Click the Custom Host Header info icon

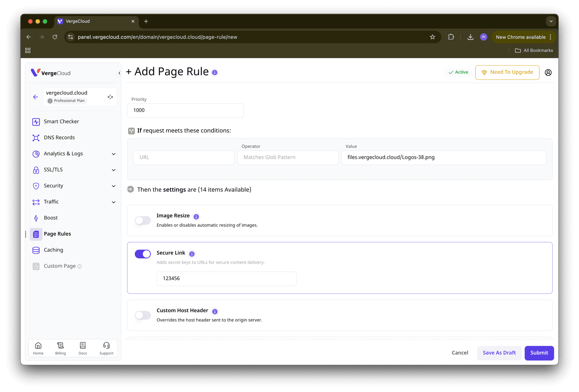coord(215,311)
